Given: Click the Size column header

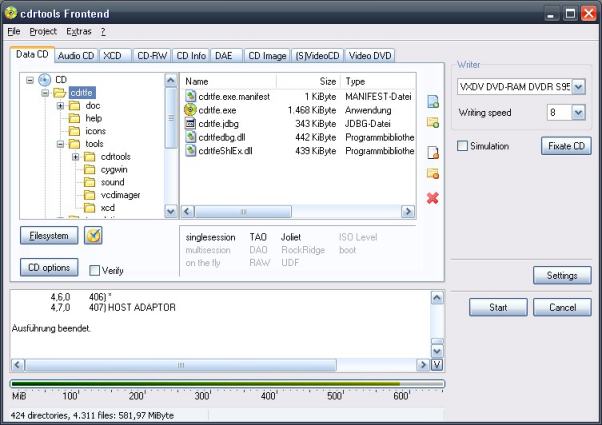Looking at the screenshot, I should 308,81.
